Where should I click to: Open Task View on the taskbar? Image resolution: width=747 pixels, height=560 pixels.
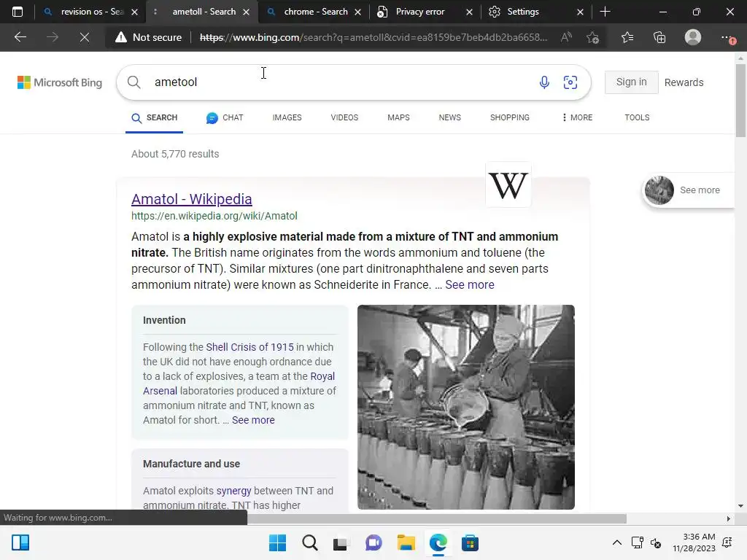point(340,542)
